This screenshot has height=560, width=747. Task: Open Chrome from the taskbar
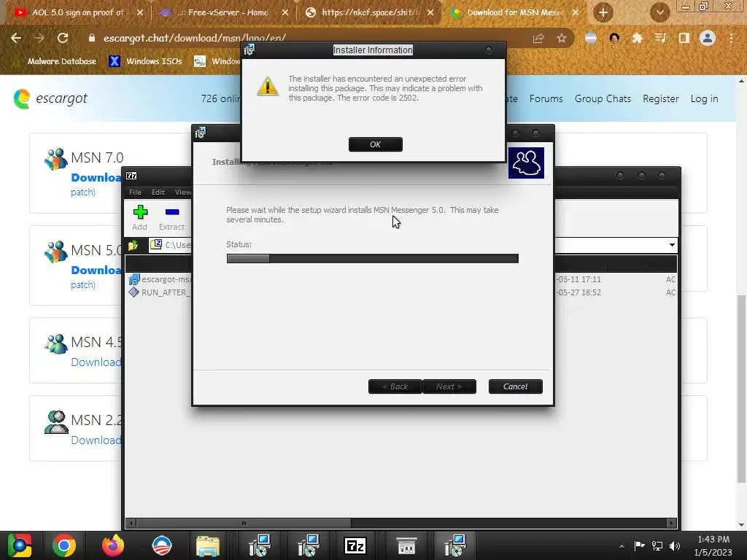pos(64,545)
